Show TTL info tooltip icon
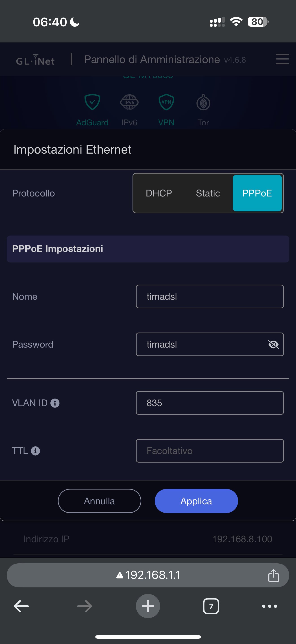Viewport: 296px width, 644px height. (35, 451)
